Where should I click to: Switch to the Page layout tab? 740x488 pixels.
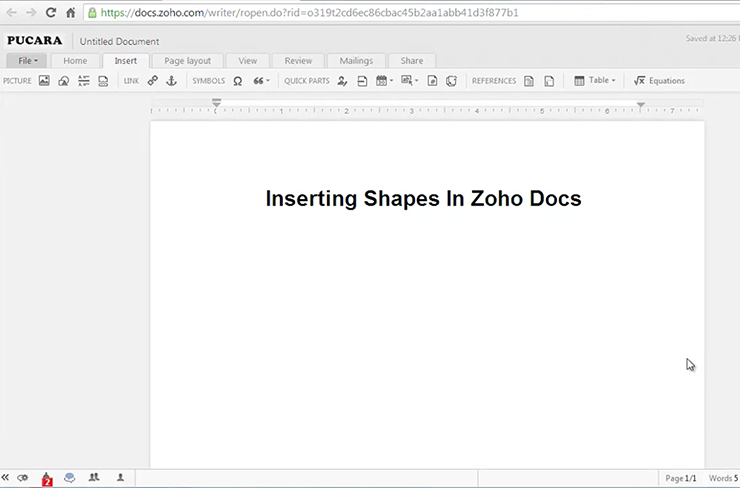click(x=187, y=61)
